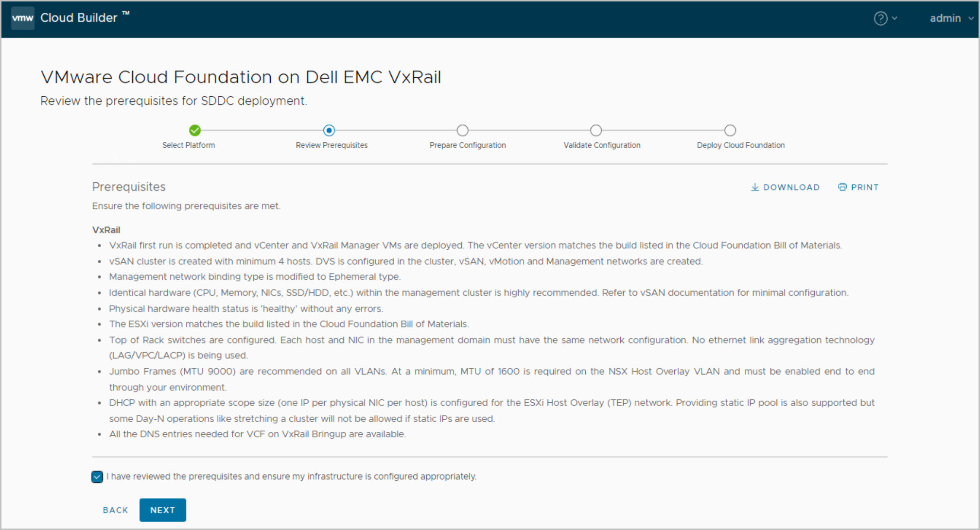
Task: Click the printer icon
Action: (x=842, y=187)
